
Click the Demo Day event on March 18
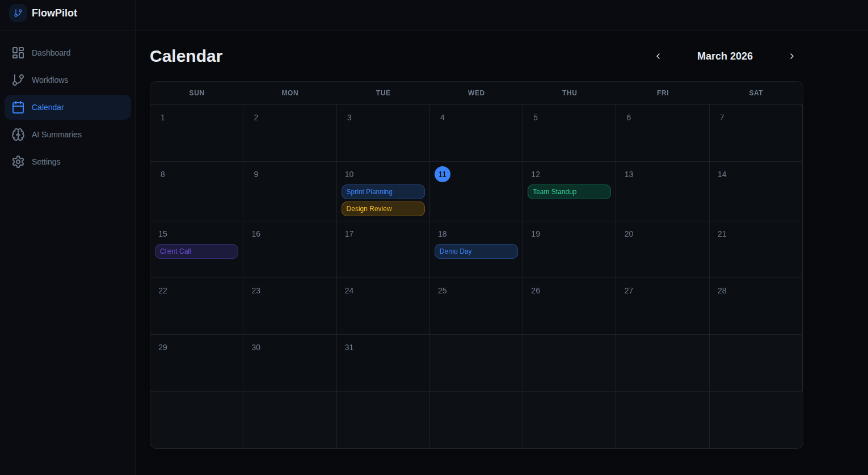point(476,251)
